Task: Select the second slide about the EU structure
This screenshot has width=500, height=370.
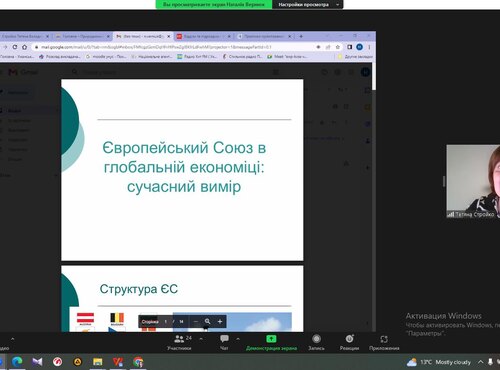Action: (x=182, y=299)
